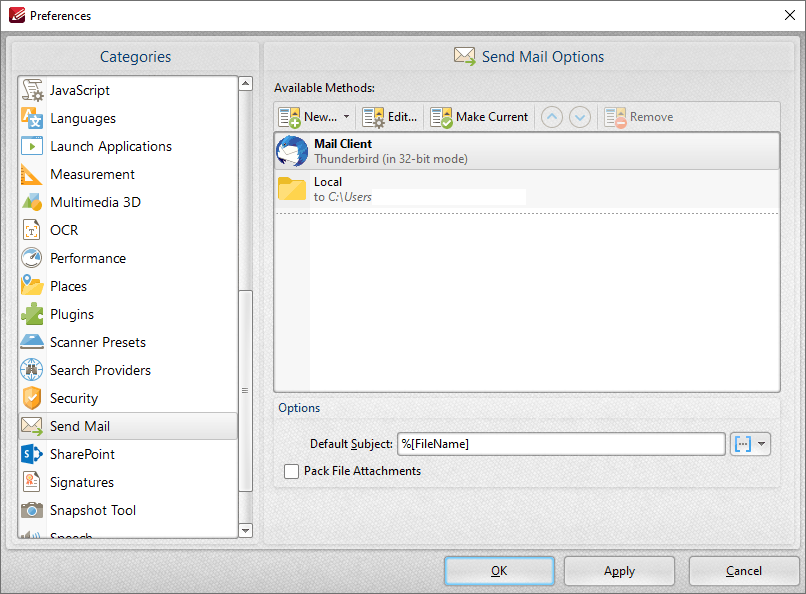Click the Cancel button
The image size is (806, 594).
(x=744, y=571)
